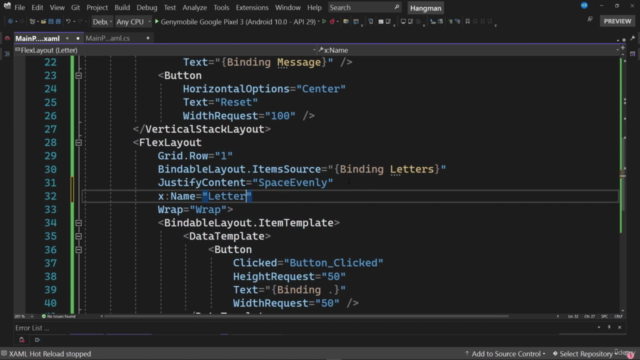Image resolution: width=640 pixels, height=360 pixels.
Task: Click the feedback icon left of PREVIEW
Action: pos(590,19)
